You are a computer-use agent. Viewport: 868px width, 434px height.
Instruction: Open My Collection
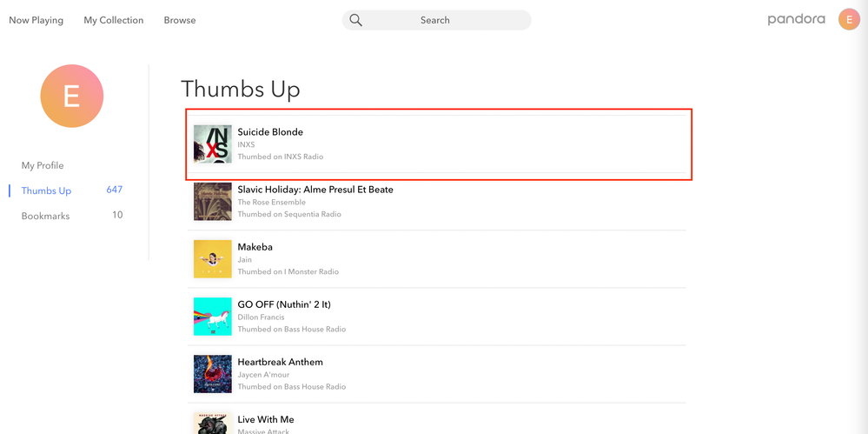click(114, 20)
